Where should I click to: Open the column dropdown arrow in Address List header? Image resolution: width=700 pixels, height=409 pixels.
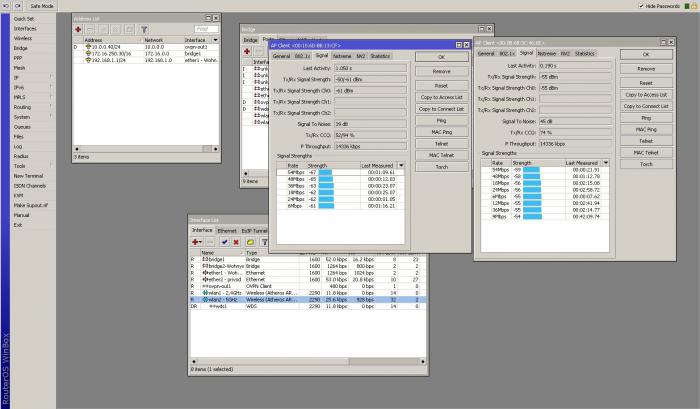215,40
